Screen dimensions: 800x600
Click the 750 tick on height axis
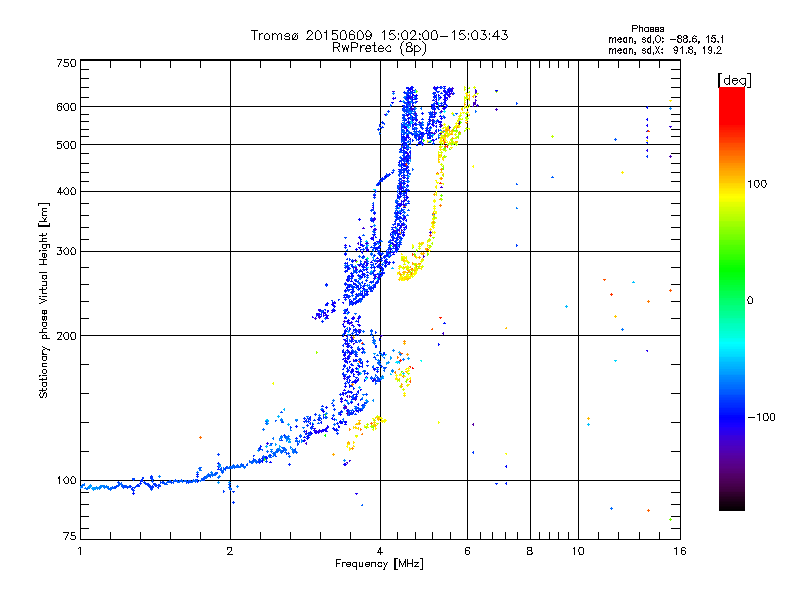tap(66, 62)
